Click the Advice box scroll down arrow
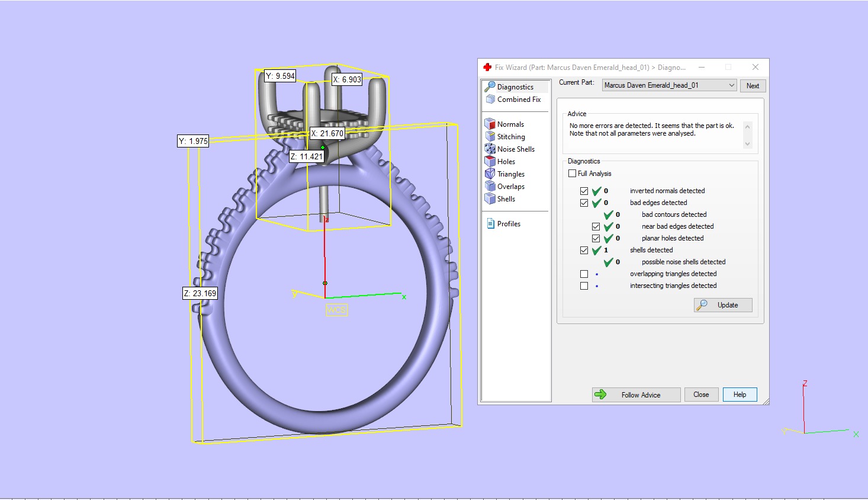Viewport: 868px width, 500px height. pyautogui.click(x=747, y=144)
